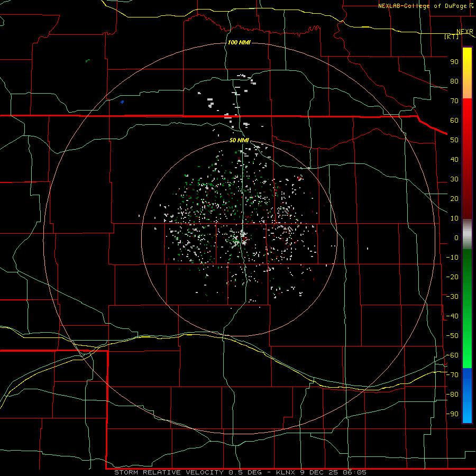The image size is (476, 476).
Task: Click the positive 30 scale value
Action: click(x=454, y=179)
